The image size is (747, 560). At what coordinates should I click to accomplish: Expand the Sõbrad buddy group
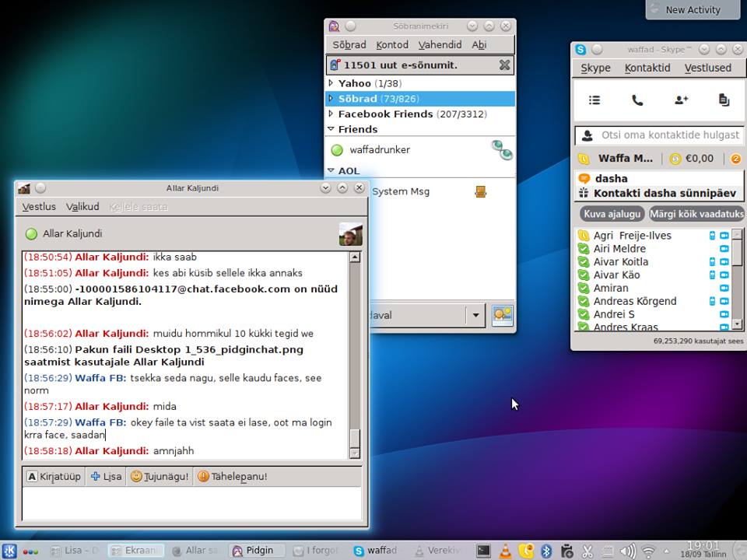[x=331, y=98]
